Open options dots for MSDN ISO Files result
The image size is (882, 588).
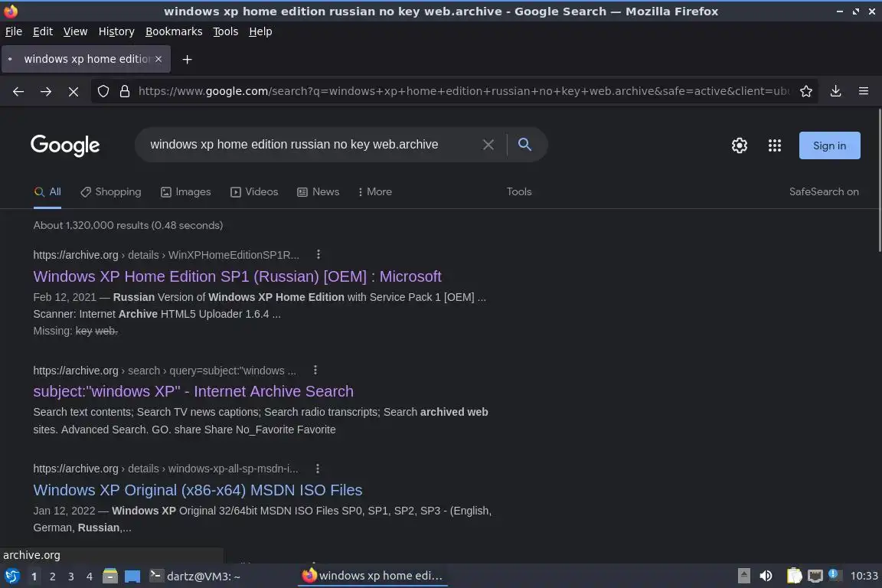318,468
